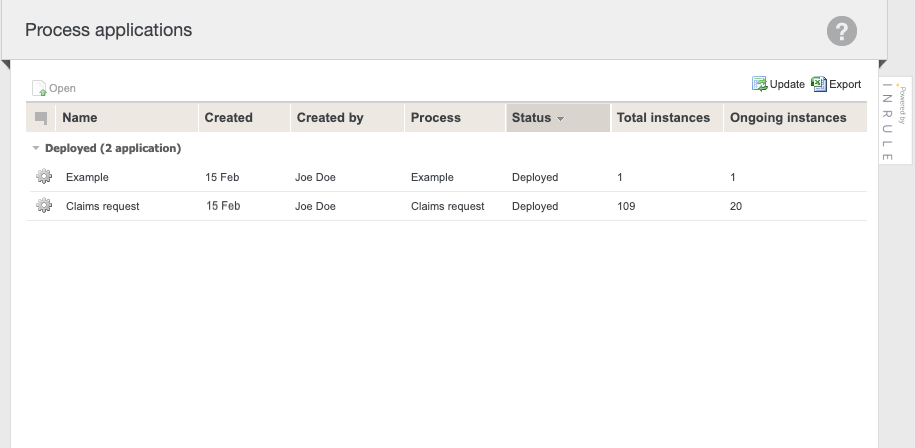Open the help question mark icon
Screen dimensions: 915x448
(842, 31)
